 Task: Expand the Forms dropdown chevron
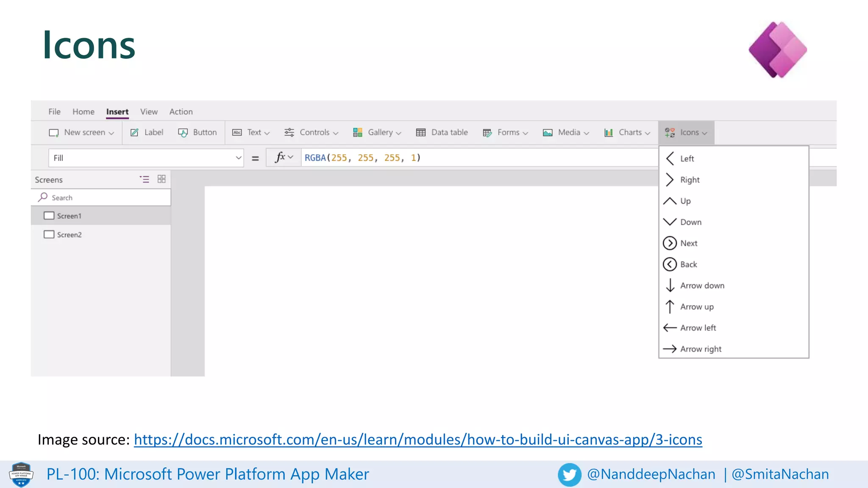[526, 133]
